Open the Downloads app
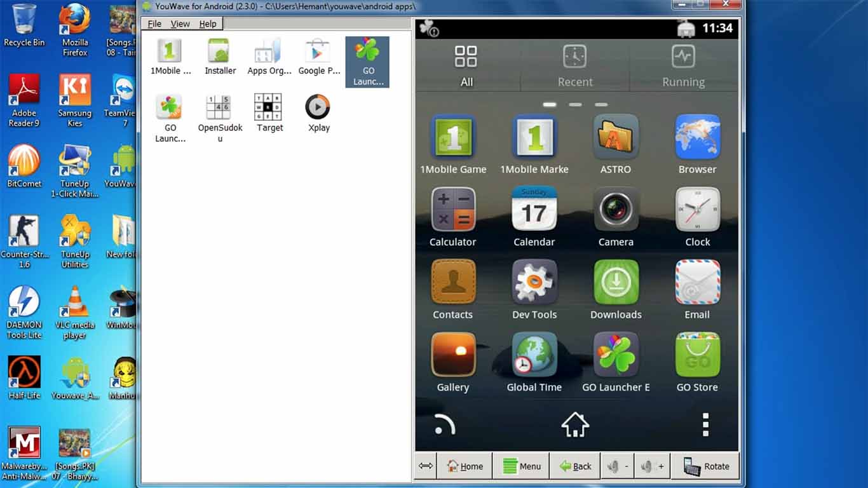Screen dimensions: 868x488 pyautogui.click(x=616, y=290)
